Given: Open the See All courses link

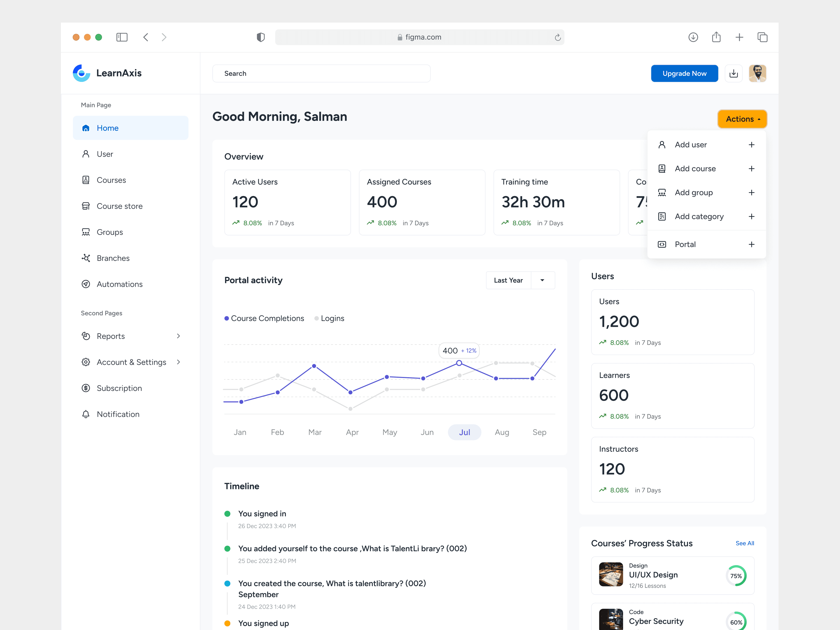Looking at the screenshot, I should (x=744, y=543).
